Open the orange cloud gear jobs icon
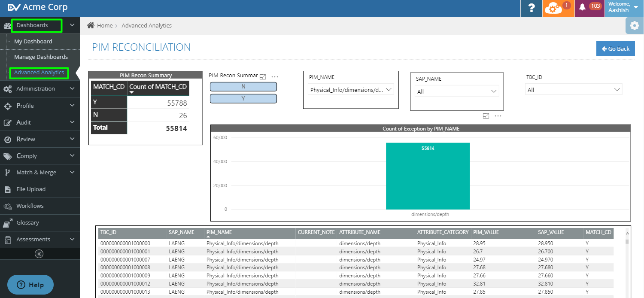The width and height of the screenshot is (644, 298). click(x=558, y=8)
